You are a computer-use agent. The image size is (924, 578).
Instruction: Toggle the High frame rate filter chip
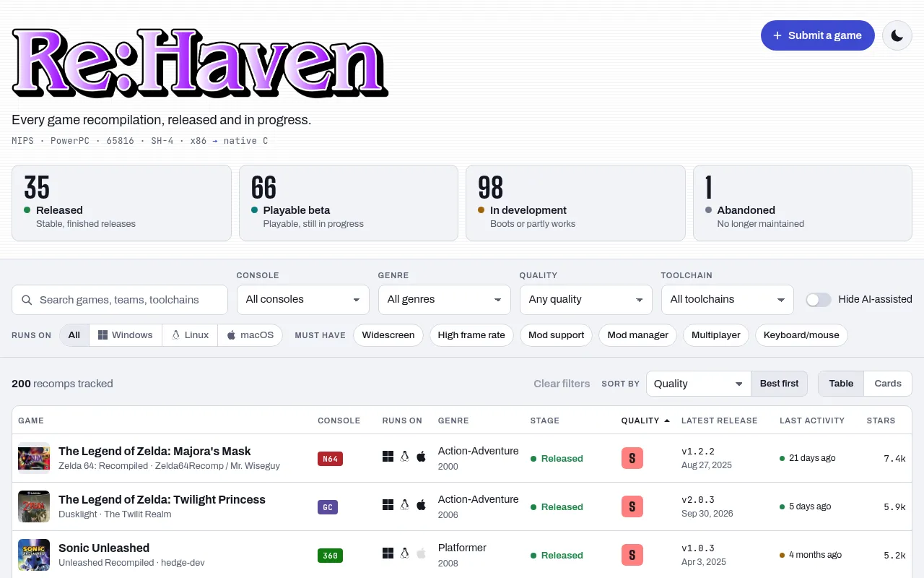click(x=471, y=335)
